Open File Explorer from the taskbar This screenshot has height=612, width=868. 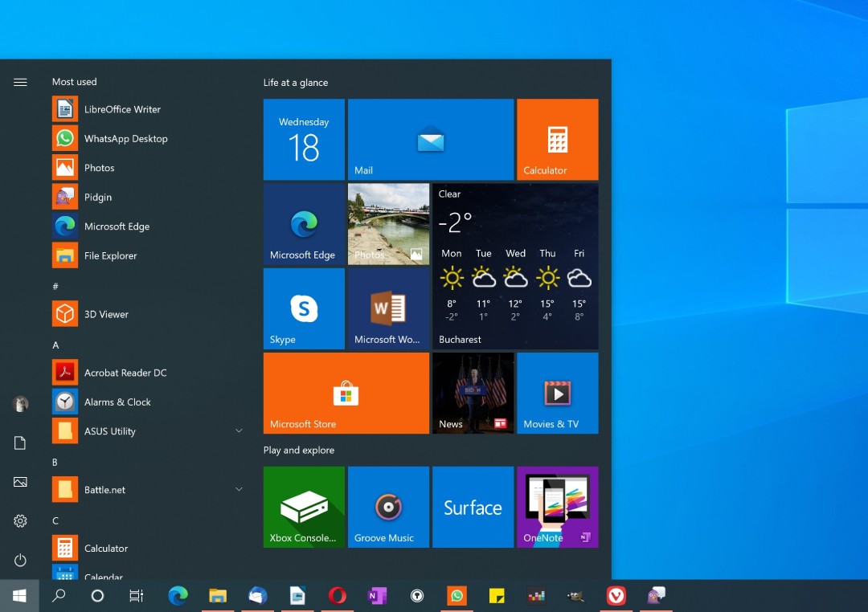click(x=218, y=595)
